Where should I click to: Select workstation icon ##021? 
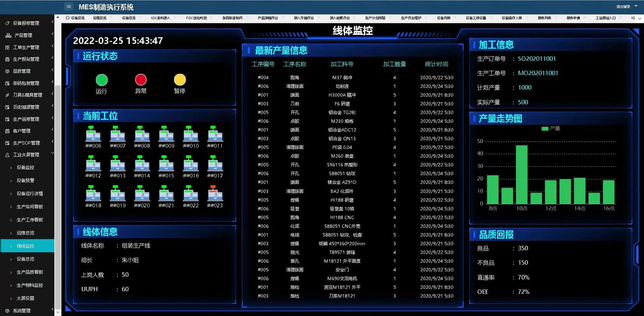tap(167, 193)
